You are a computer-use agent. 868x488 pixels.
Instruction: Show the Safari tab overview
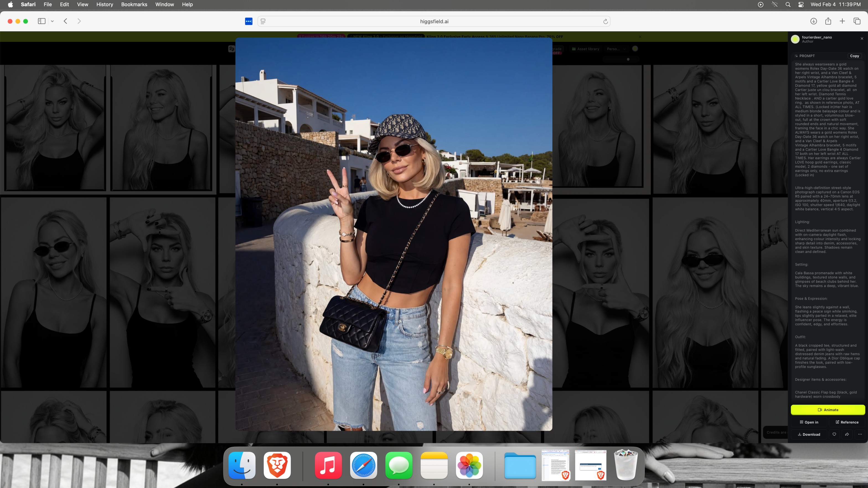857,21
